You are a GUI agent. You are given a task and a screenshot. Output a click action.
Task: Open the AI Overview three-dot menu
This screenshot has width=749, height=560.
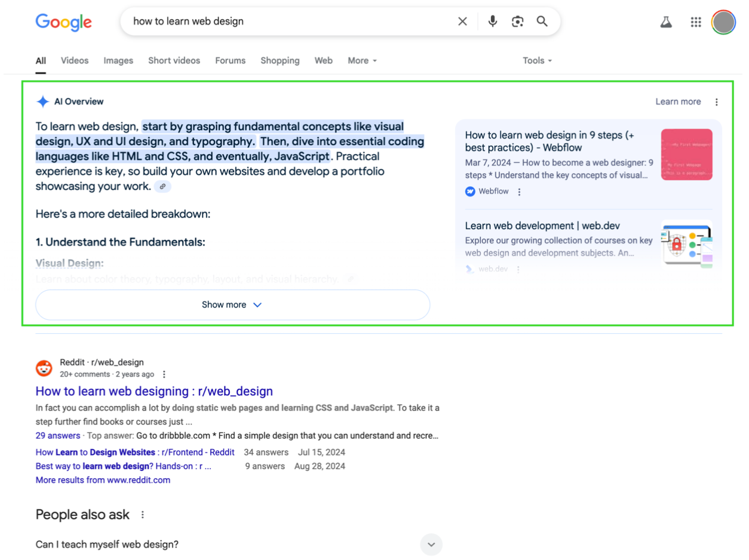tap(717, 101)
